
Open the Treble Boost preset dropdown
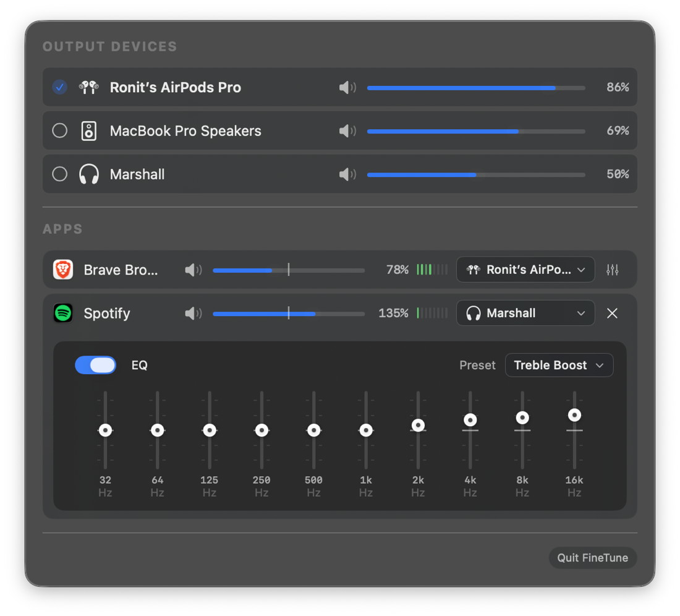click(559, 365)
